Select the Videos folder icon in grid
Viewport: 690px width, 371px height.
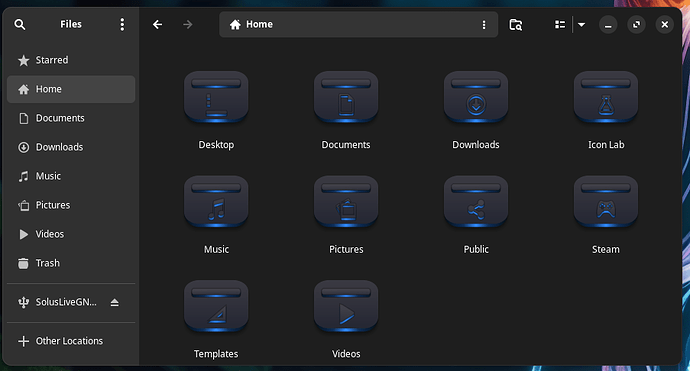(x=346, y=307)
